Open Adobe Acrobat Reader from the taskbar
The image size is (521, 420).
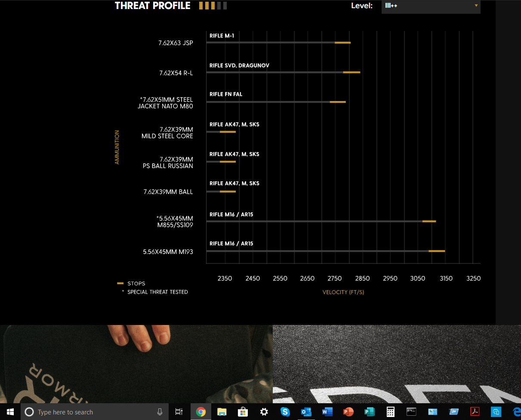[x=475, y=412]
